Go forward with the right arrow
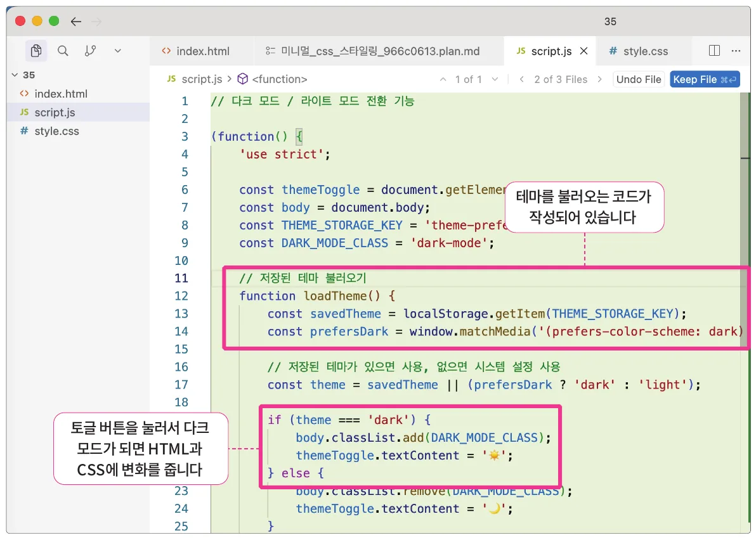 pos(96,21)
